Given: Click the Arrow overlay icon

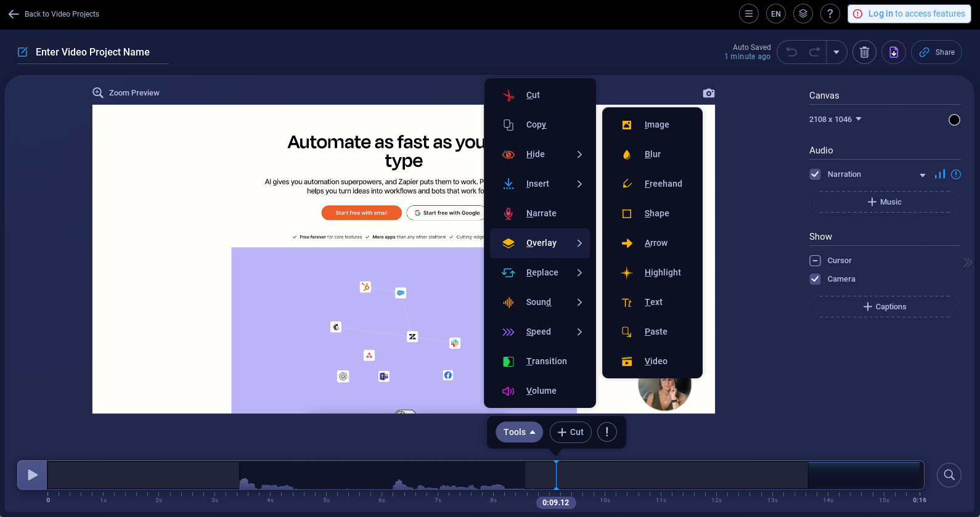Looking at the screenshot, I should (627, 243).
